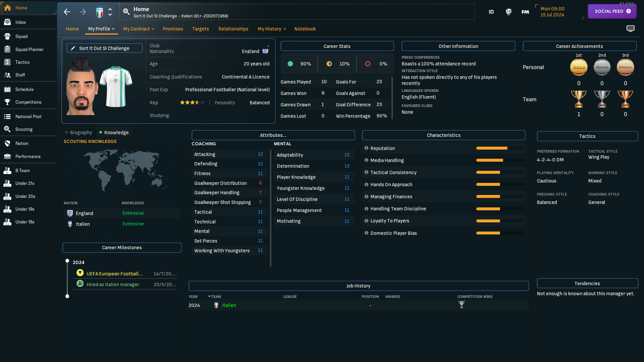Click the edit pencil next to manager name
644x362 pixels.
[73, 48]
